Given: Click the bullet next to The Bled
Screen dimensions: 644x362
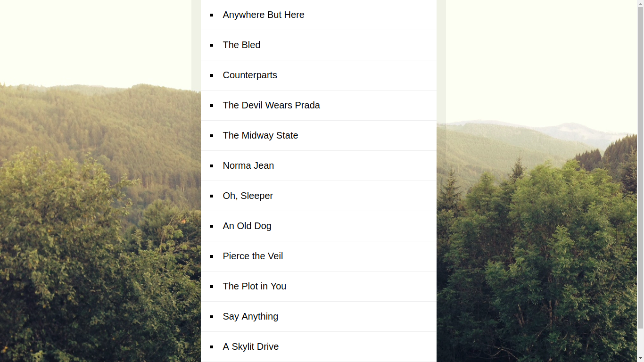Looking at the screenshot, I should pyautogui.click(x=212, y=45).
